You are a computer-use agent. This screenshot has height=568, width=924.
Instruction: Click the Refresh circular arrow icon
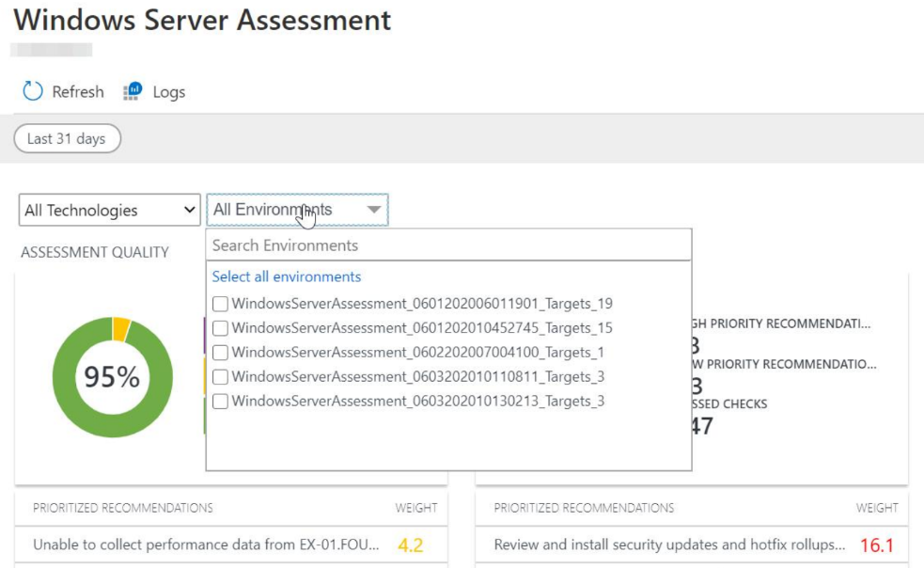tap(33, 91)
